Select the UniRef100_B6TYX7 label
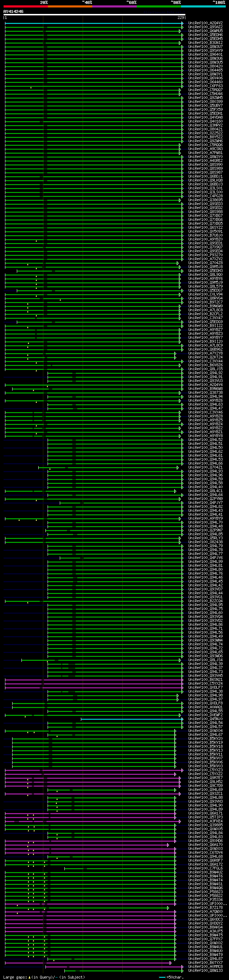Image resolution: width=229 pixels, height=980 pixels. [205, 963]
